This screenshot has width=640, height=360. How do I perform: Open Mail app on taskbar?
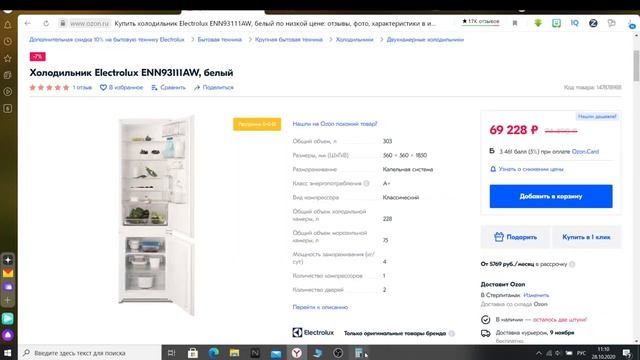[x=276, y=353]
